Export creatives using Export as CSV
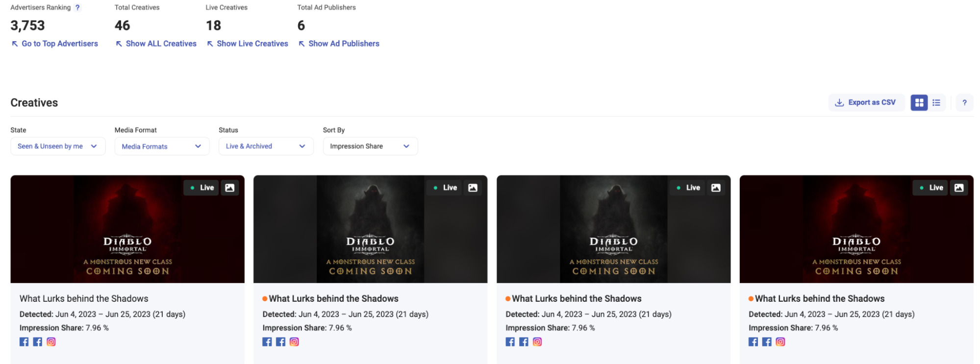This screenshot has width=980, height=364. click(x=866, y=102)
